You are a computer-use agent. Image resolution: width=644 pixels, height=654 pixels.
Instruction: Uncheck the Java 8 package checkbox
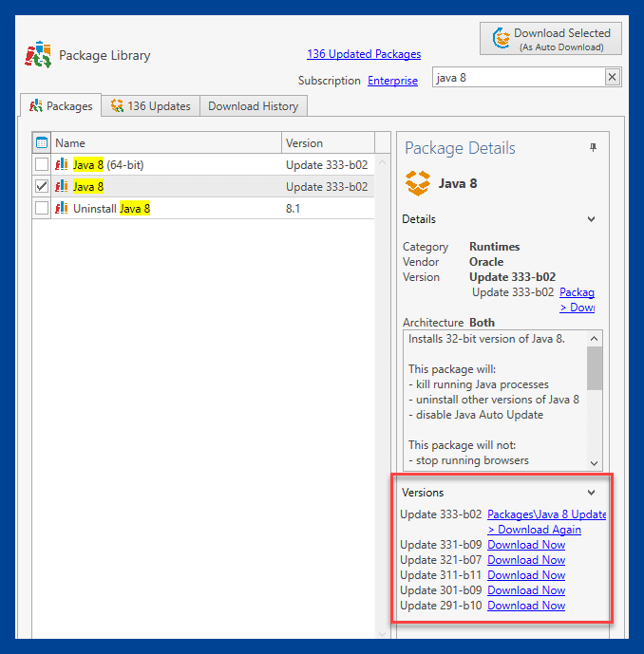42,186
